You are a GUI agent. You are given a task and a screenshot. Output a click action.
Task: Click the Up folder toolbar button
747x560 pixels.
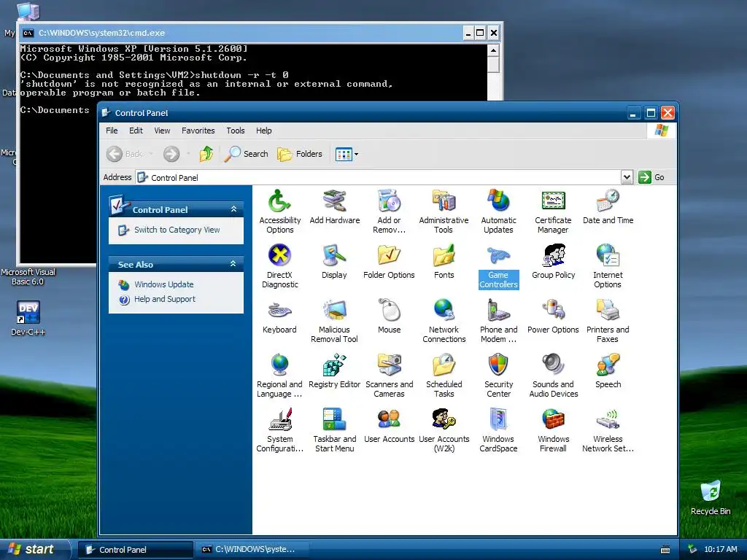(206, 154)
